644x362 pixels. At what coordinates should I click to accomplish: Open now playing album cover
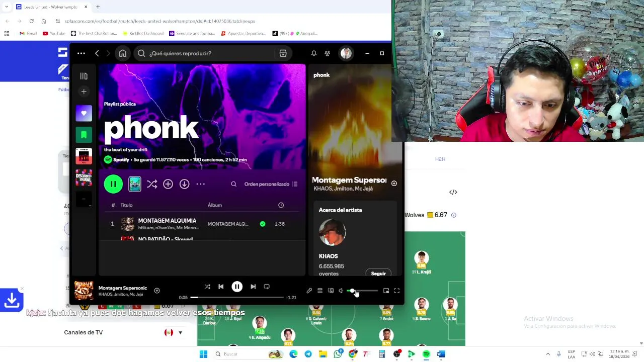84,291
